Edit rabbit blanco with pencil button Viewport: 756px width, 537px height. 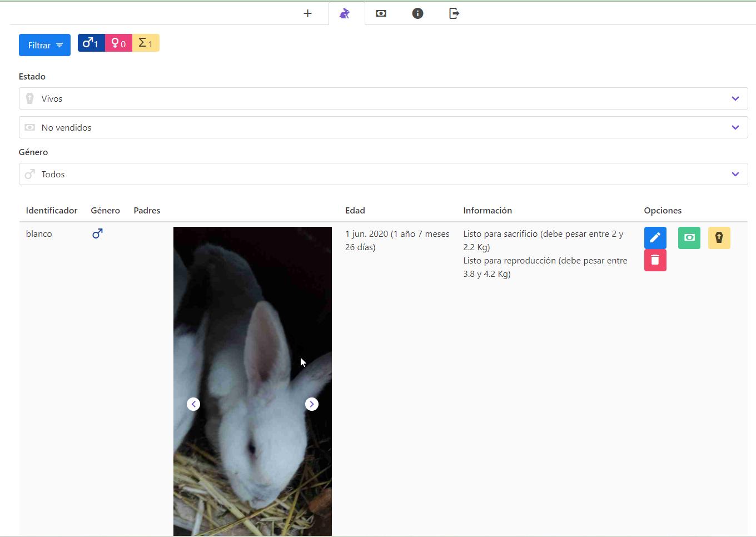655,238
